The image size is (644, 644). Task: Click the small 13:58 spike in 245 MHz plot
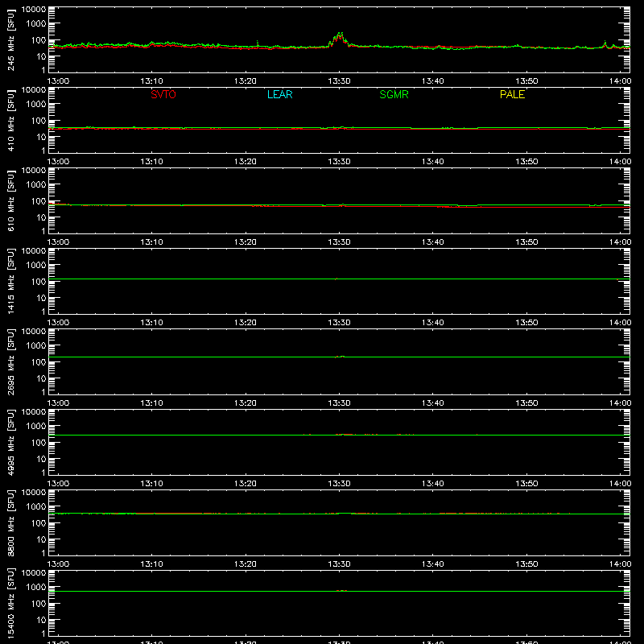605,43
